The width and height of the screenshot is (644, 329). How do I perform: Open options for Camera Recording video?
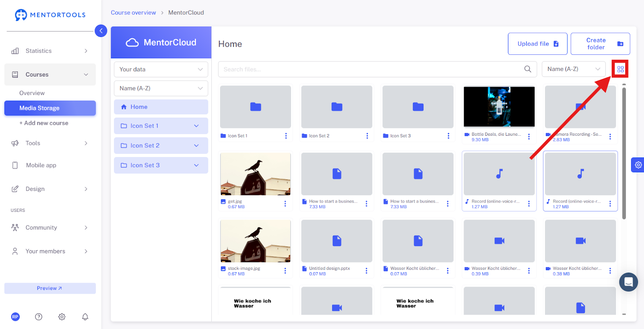pos(610,137)
